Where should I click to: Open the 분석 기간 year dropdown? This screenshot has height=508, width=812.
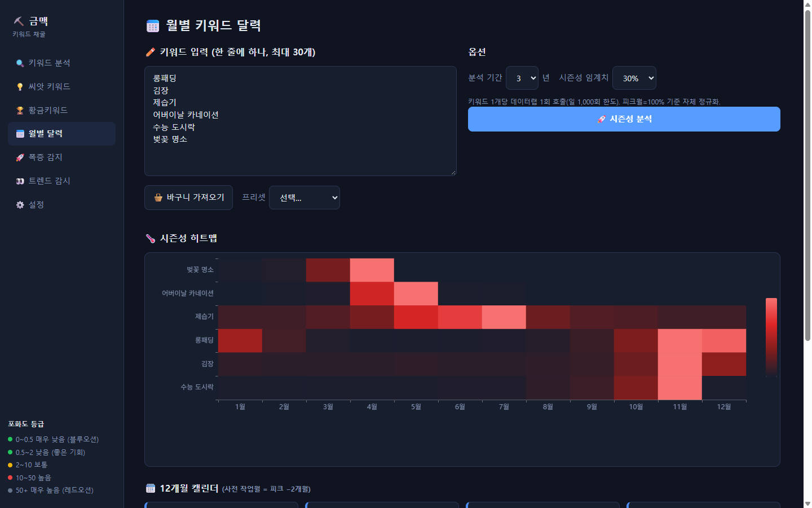[x=522, y=78]
